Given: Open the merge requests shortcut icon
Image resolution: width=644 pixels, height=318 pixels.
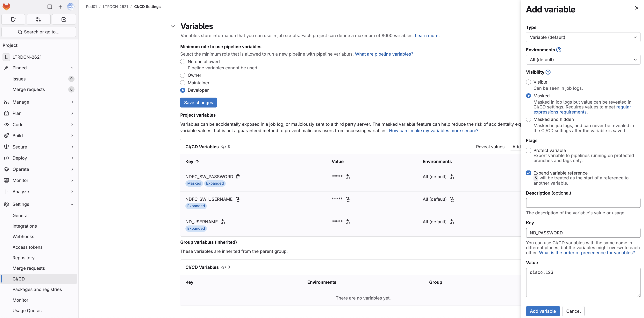Looking at the screenshot, I should point(39,19).
